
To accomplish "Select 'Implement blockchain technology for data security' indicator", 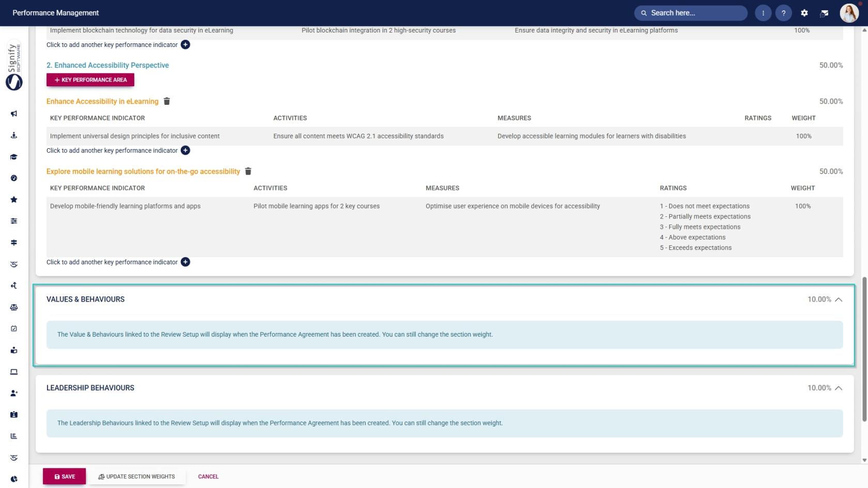I will click(x=142, y=30).
